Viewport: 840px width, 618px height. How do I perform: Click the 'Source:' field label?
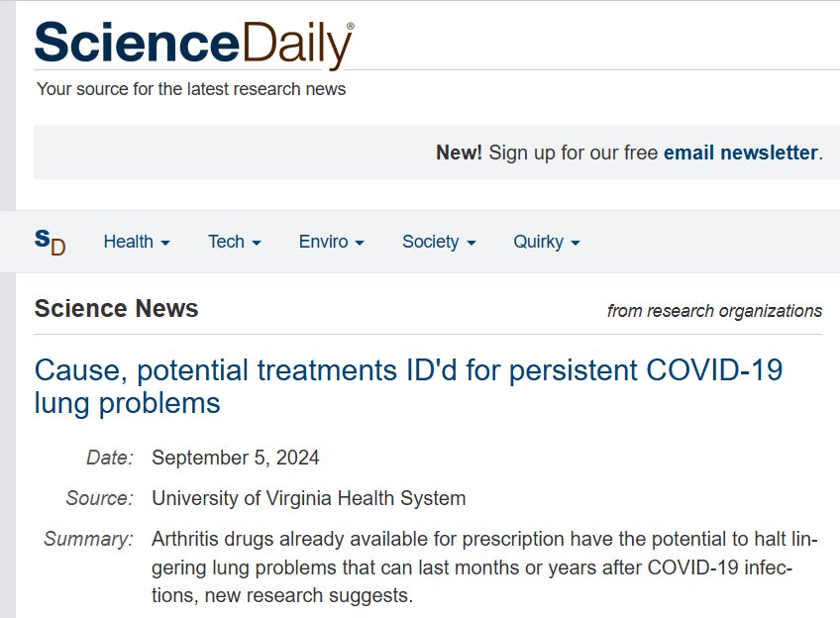99,498
